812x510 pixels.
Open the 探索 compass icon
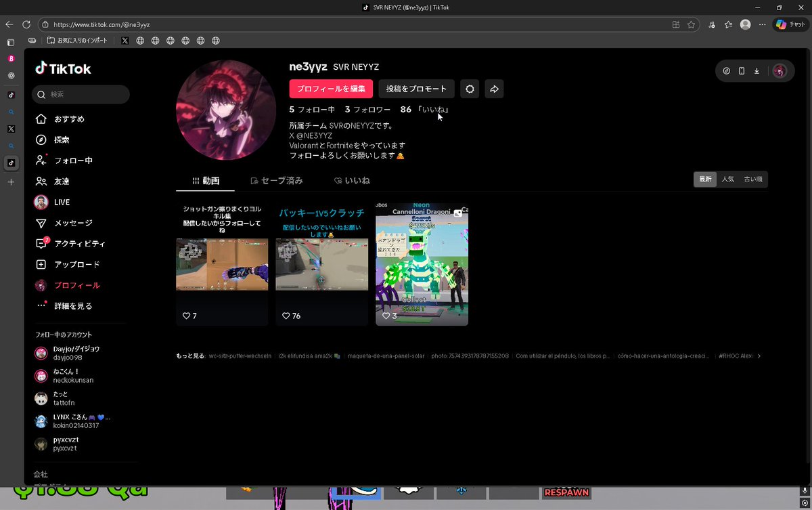pyautogui.click(x=41, y=140)
